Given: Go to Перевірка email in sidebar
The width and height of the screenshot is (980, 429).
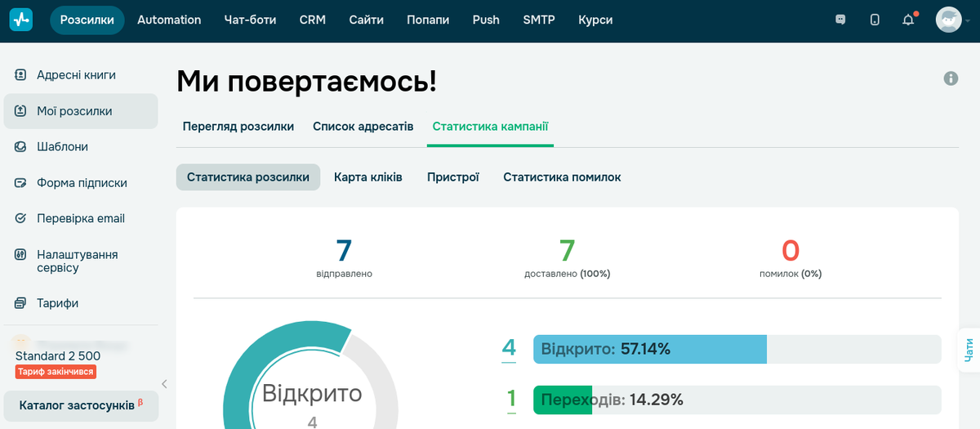Looking at the screenshot, I should [x=81, y=219].
